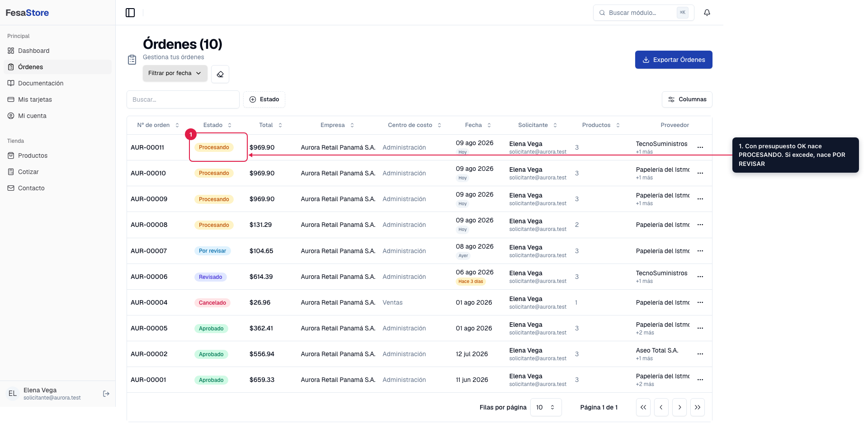Focus the Buscar orders field

(x=183, y=99)
